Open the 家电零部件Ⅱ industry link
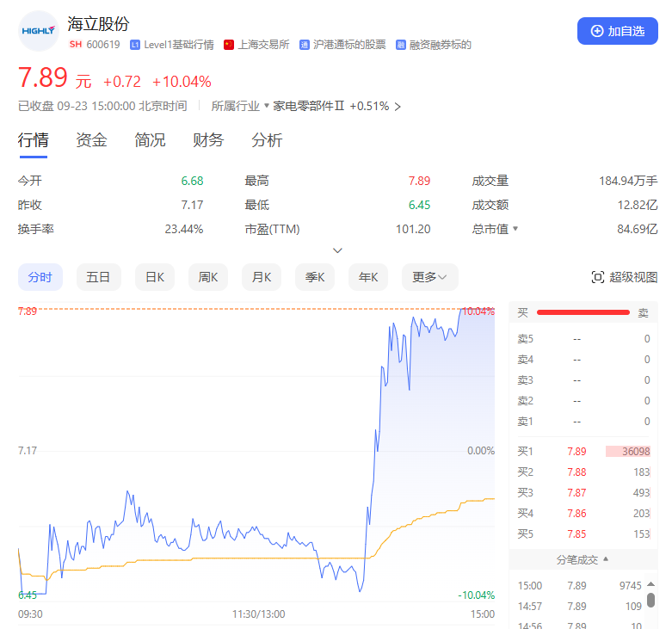This screenshot has width=672, height=629. tap(309, 107)
